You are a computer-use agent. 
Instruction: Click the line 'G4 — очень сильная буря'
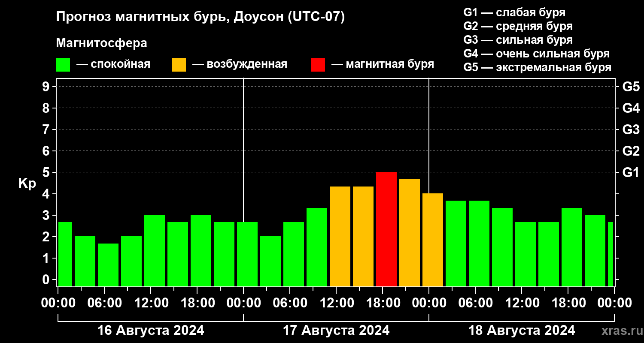pyautogui.click(x=537, y=54)
